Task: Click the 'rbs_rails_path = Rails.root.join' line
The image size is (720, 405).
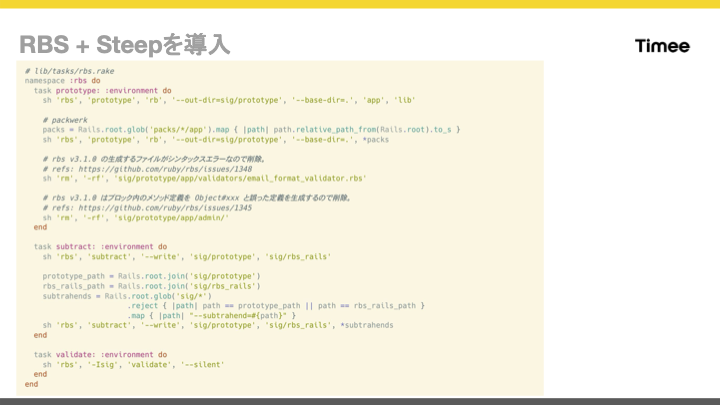Action: tap(152, 287)
